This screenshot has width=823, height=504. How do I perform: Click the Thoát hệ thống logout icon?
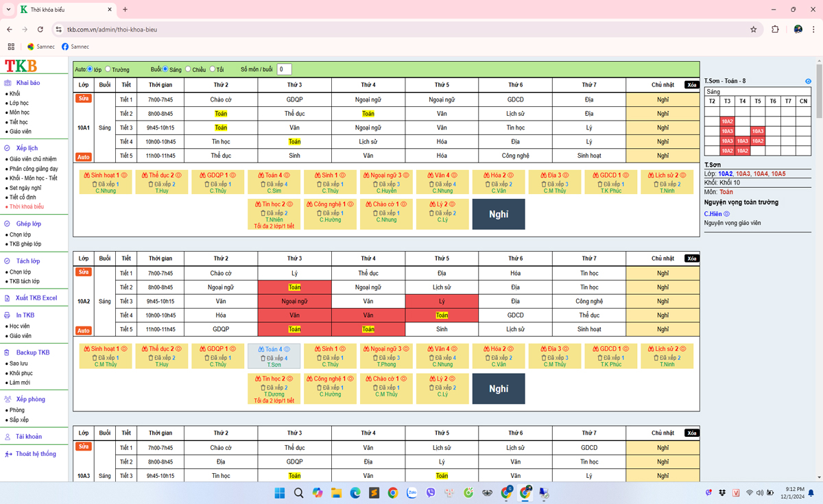click(8, 454)
